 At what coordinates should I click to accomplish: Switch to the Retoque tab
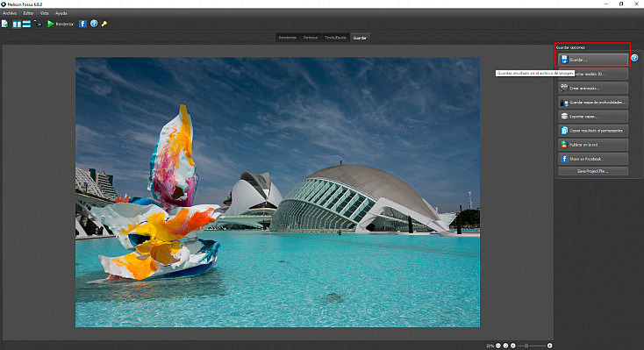coord(311,38)
